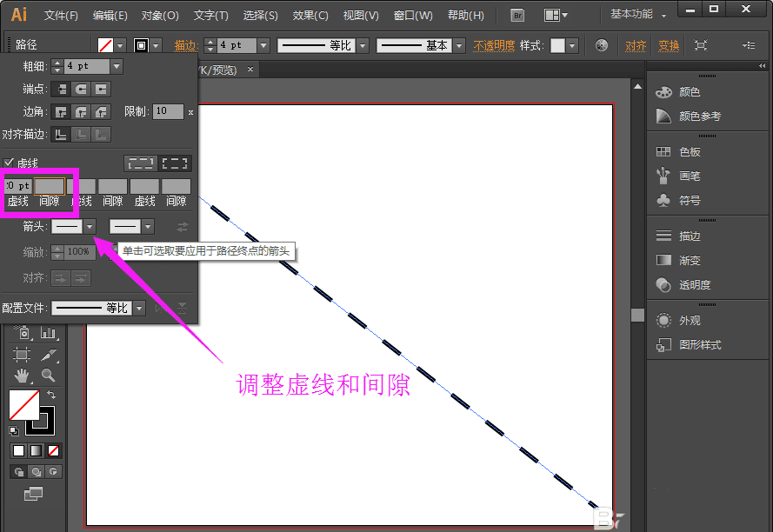Viewport: 773px width, 532px height.
Task: Click the None mode button
Action: (53, 450)
